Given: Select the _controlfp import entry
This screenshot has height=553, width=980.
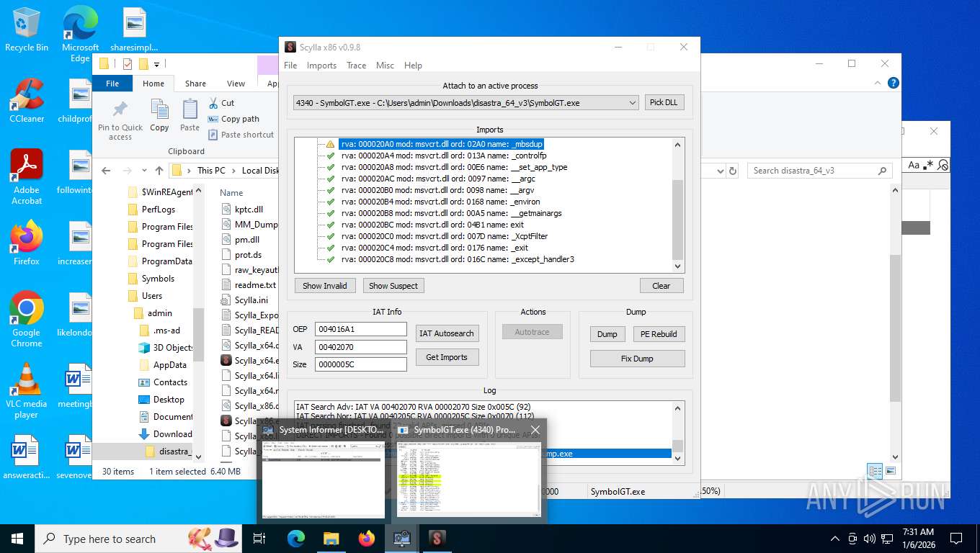Looking at the screenshot, I should pos(444,156).
